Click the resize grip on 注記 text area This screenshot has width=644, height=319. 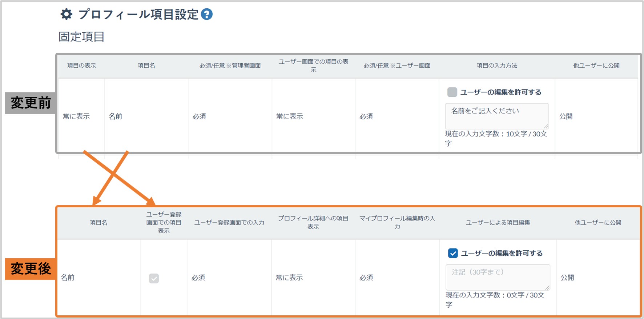[547, 287]
